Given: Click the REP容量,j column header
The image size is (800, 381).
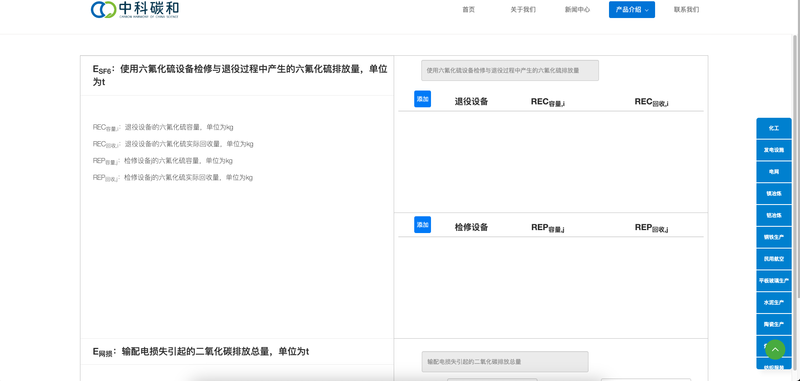Looking at the screenshot, I should coord(547,228).
